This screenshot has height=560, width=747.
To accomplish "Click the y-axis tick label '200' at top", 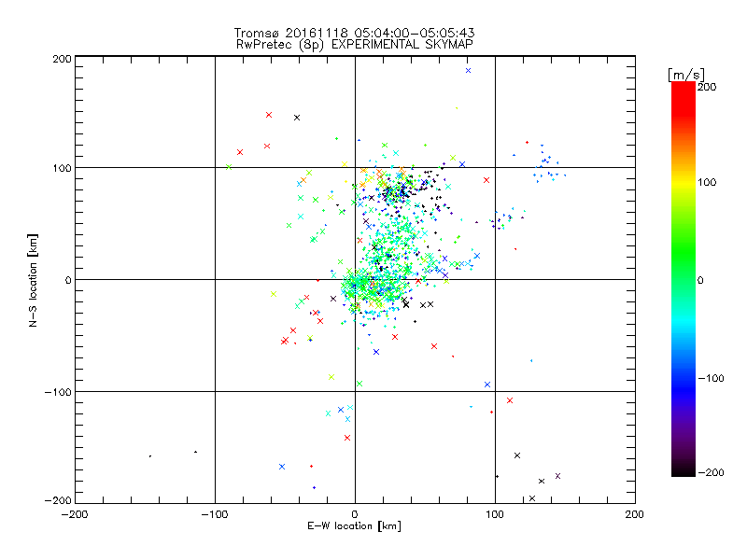I will point(62,59).
